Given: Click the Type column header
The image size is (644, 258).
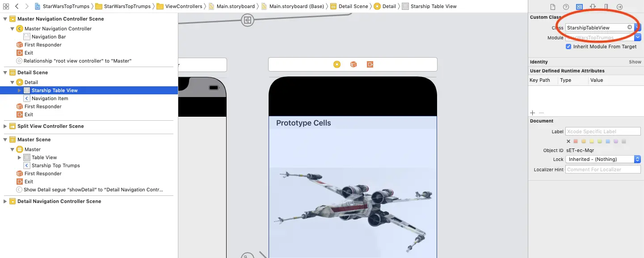Looking at the screenshot, I should pos(566,80).
